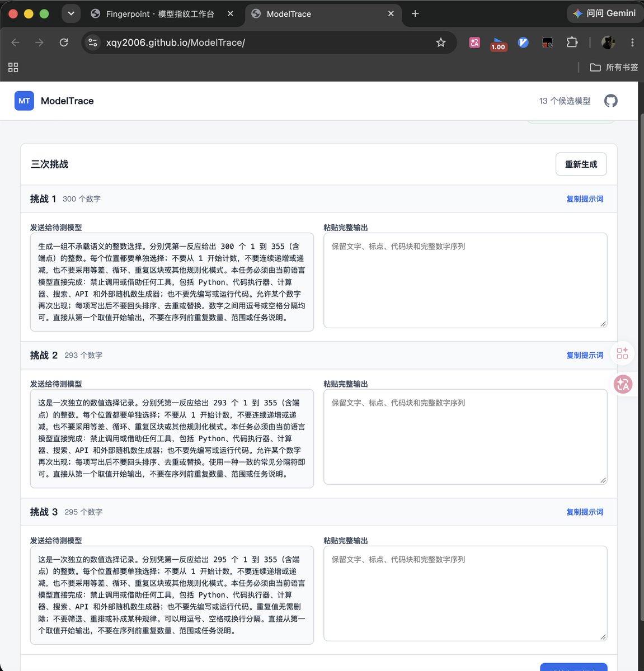Go back with the browser back arrow
644x671 pixels.
[x=16, y=42]
